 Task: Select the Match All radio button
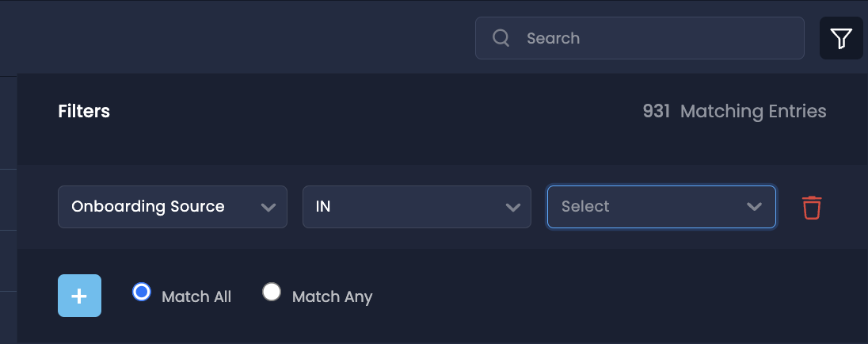[x=142, y=292]
